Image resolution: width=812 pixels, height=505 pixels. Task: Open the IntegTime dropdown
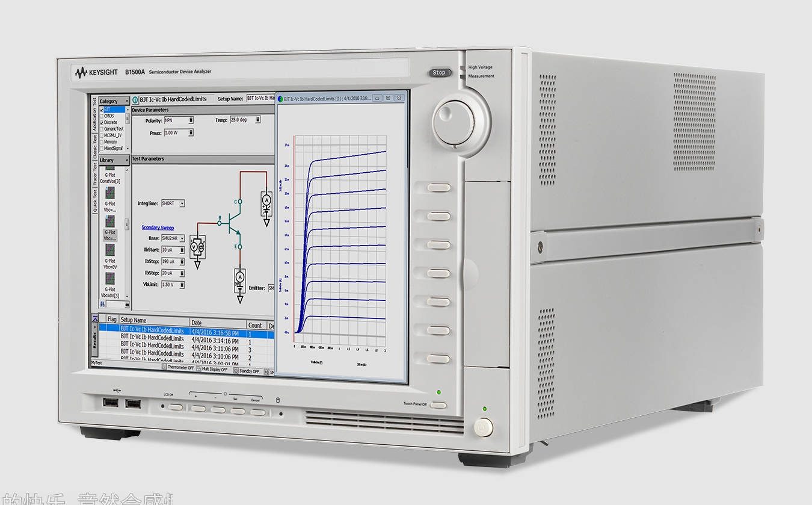coord(182,204)
